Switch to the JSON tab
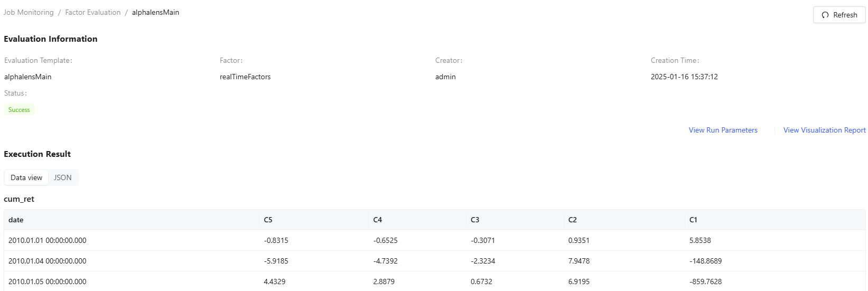This screenshot has width=868, height=291. coord(63,177)
